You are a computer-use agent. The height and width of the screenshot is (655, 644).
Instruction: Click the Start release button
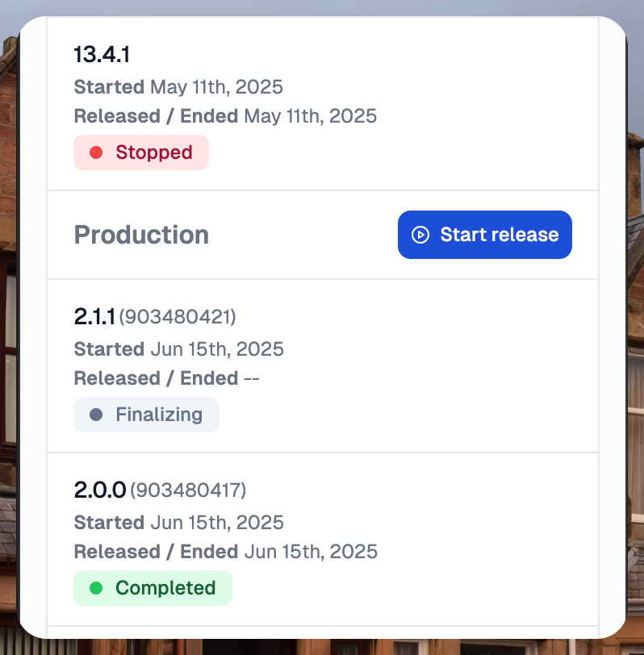[x=484, y=235]
